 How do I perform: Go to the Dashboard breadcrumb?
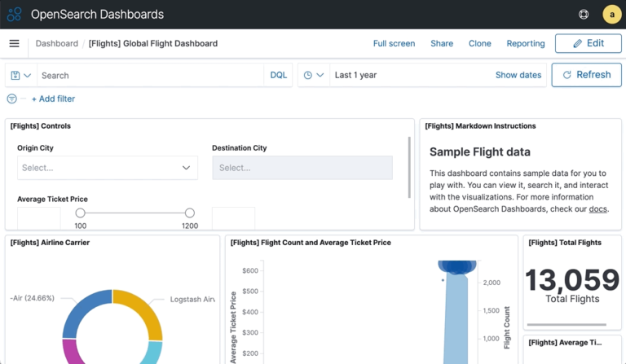tap(57, 43)
